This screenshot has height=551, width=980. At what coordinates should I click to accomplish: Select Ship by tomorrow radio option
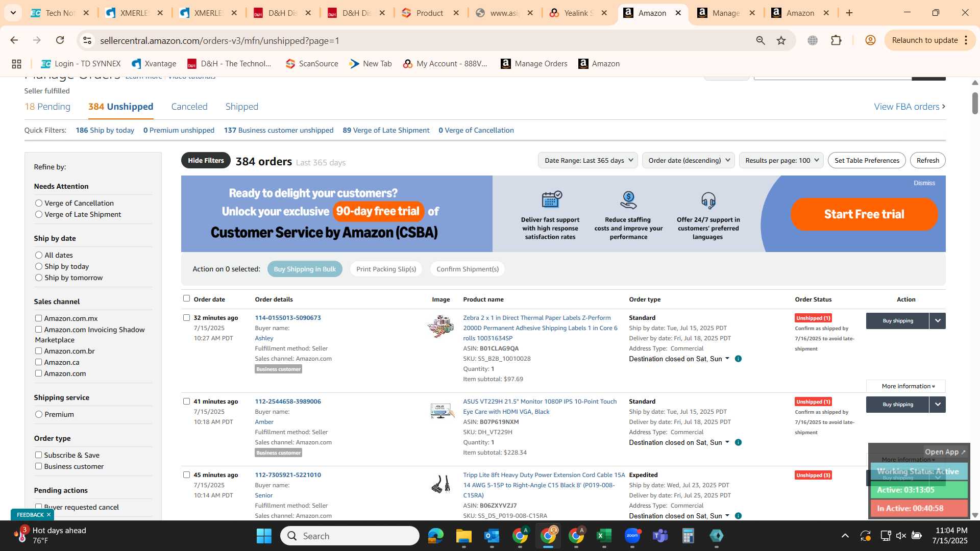point(39,278)
